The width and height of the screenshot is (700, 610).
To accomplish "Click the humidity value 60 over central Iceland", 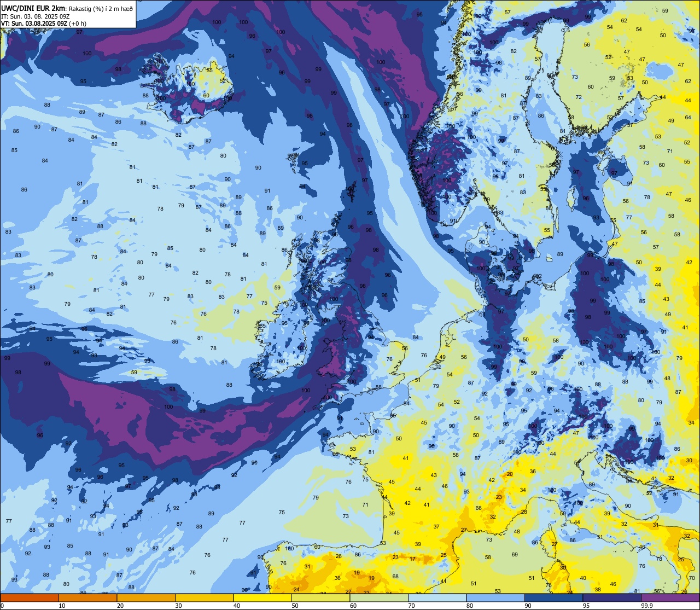I will click(206, 95).
